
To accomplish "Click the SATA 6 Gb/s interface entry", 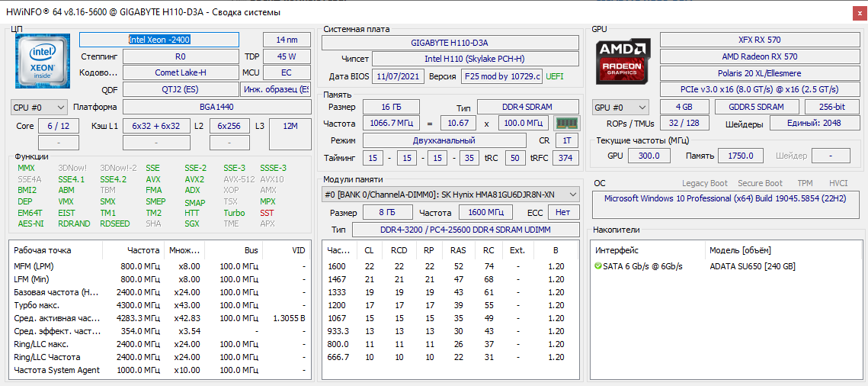I will (x=642, y=266).
